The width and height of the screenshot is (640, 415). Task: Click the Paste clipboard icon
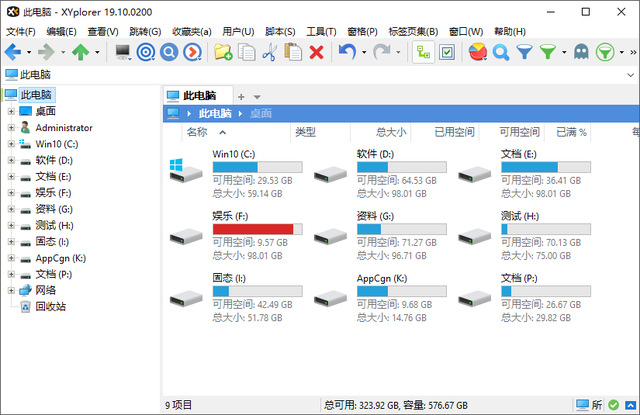tap(293, 52)
